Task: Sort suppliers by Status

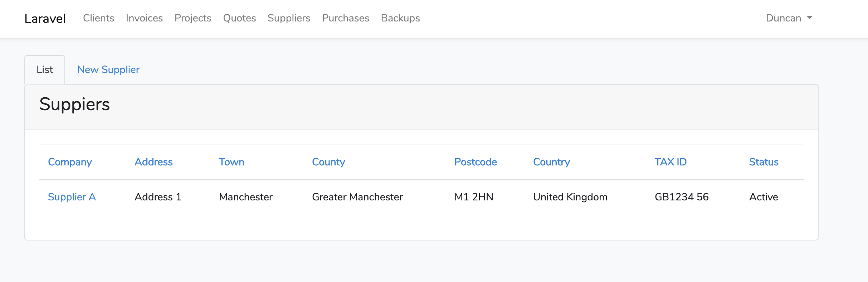Action: click(x=764, y=162)
